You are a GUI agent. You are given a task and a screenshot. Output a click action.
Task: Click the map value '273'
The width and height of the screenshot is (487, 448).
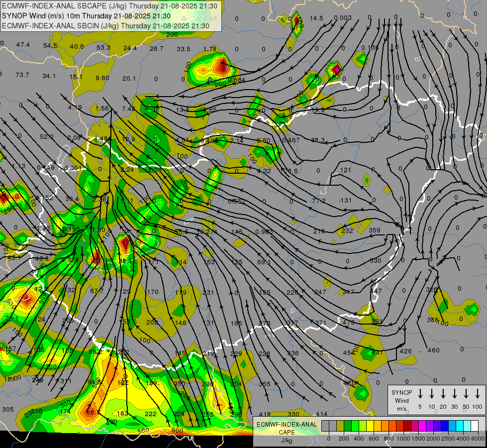[x=265, y=323]
